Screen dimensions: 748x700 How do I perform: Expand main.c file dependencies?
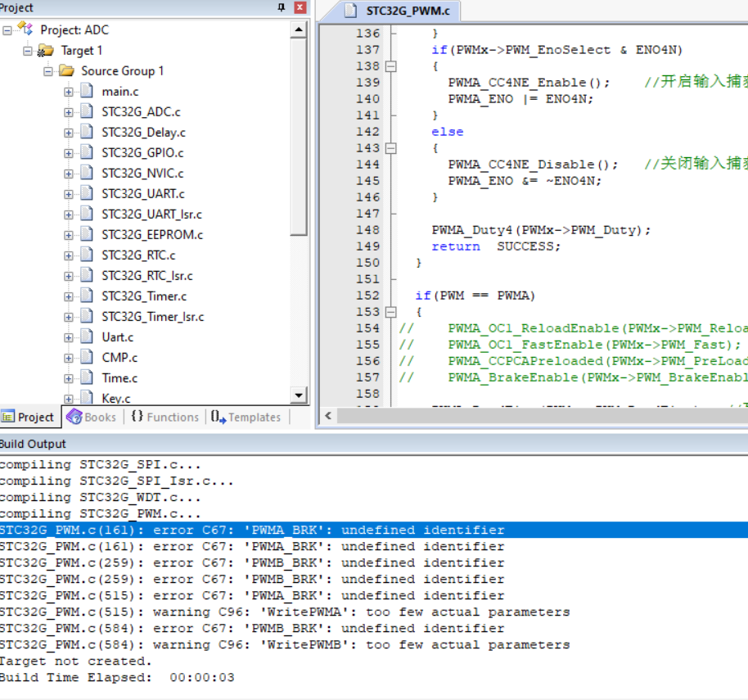[x=69, y=92]
